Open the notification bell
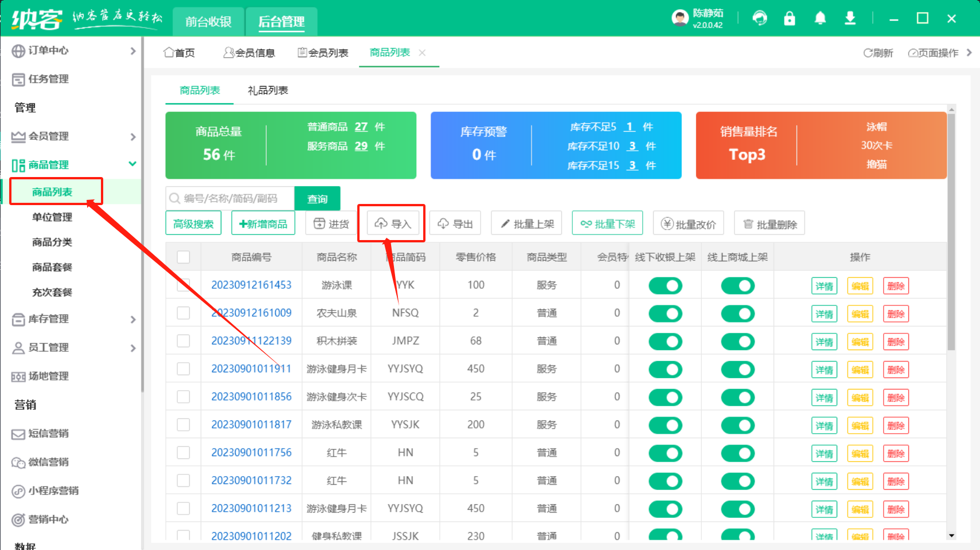The image size is (980, 550). click(820, 18)
